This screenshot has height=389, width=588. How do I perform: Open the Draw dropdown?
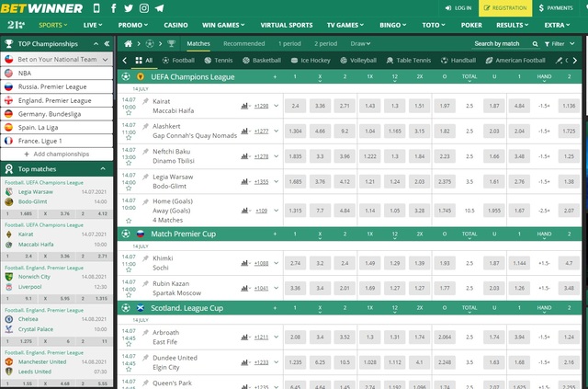tap(360, 44)
